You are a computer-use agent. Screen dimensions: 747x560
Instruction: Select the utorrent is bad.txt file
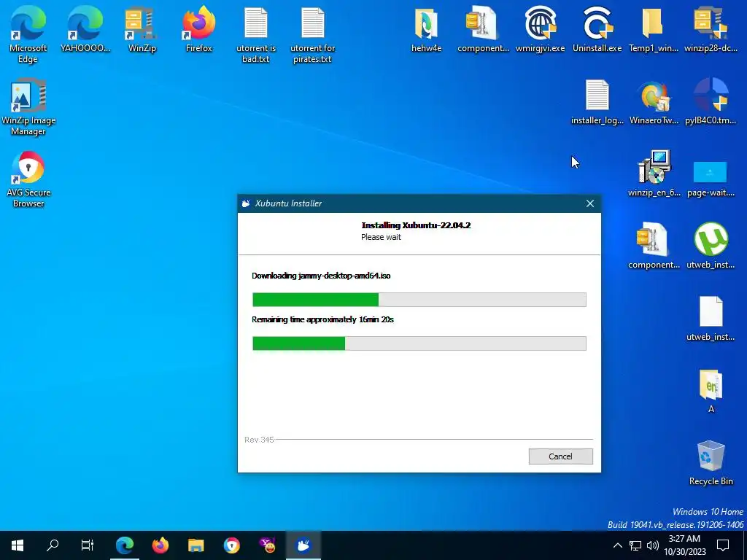click(x=256, y=35)
